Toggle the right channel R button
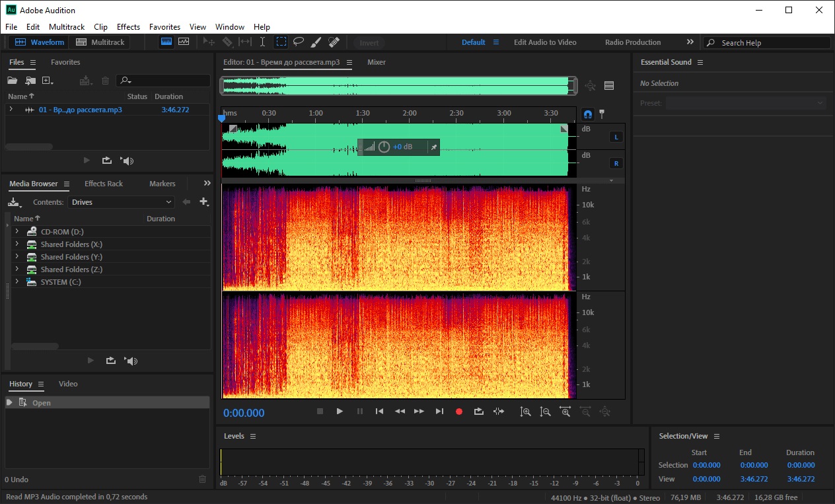Image resolution: width=835 pixels, height=504 pixels. 616,163
